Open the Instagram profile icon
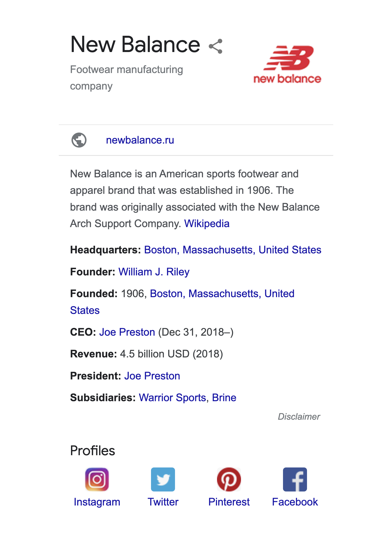This screenshot has height=534, width=392. [97, 479]
